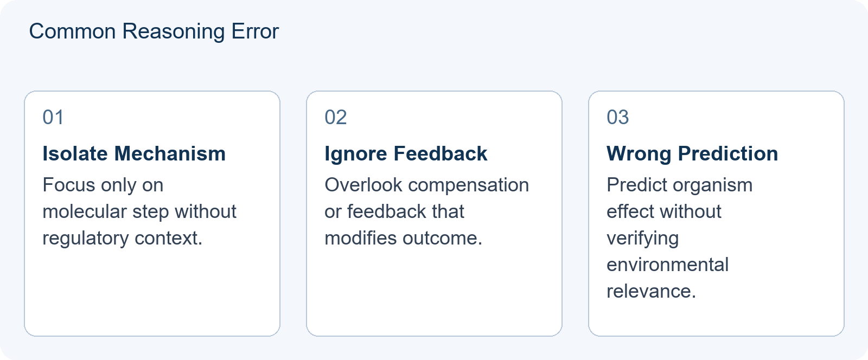Select the 02 step number

click(335, 117)
